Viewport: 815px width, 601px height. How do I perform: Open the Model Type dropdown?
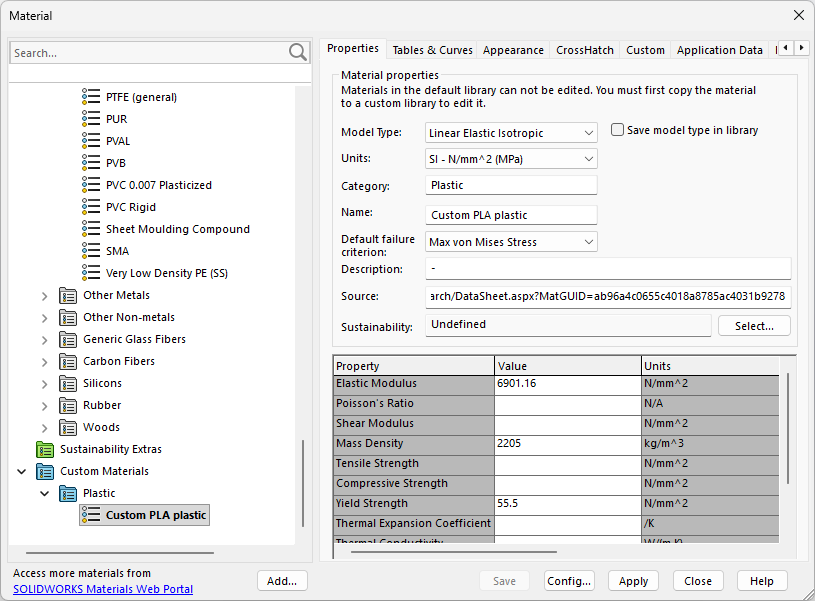(x=511, y=133)
